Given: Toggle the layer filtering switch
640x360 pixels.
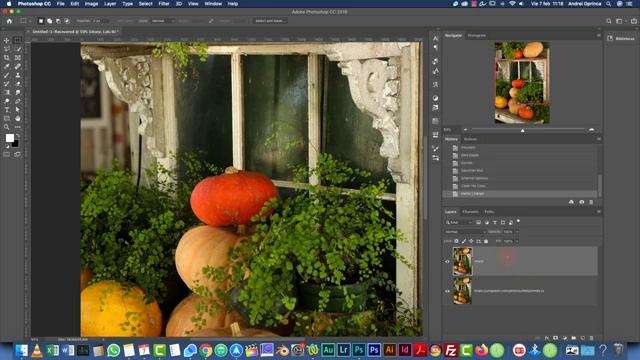Looking at the screenshot, I should click(x=518, y=221).
